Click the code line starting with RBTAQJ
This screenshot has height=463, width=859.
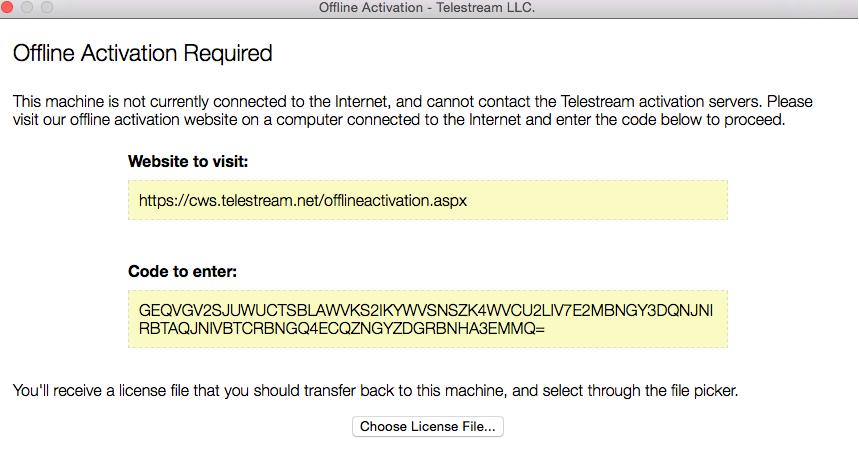tap(342, 328)
